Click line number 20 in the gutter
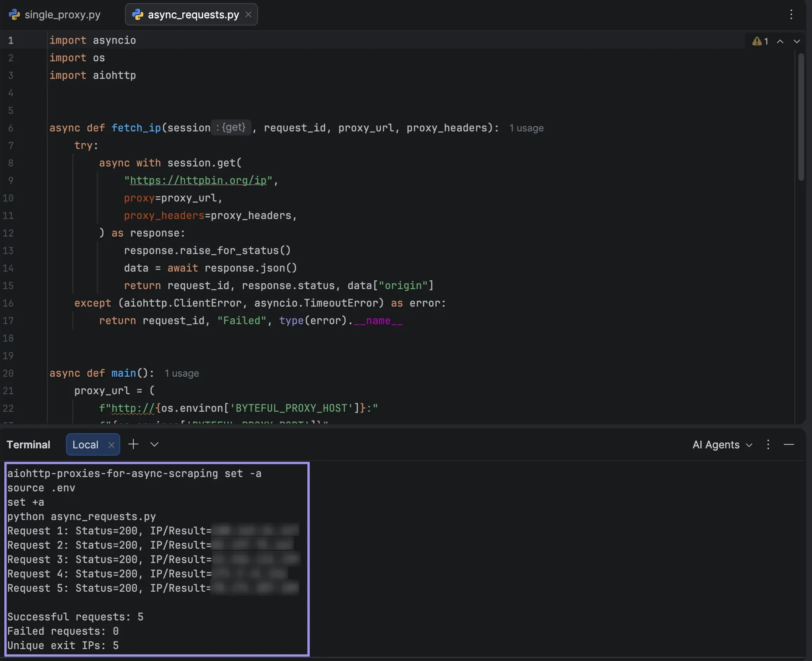The image size is (812, 661). [8, 374]
